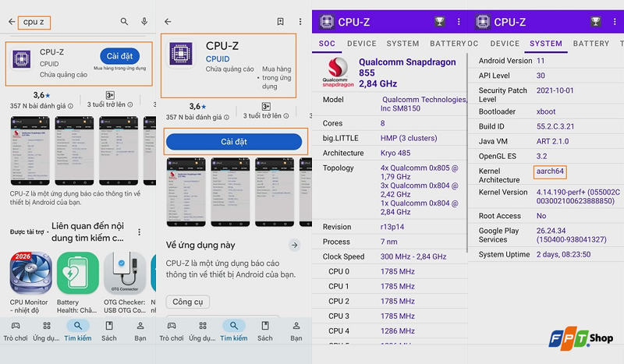Tap the Công cụ category chip
The height and width of the screenshot is (364, 624).
pyautogui.click(x=187, y=302)
